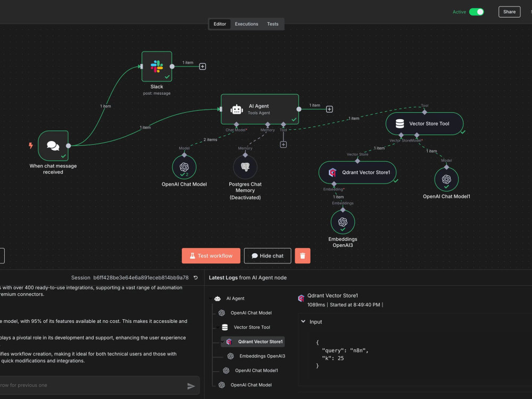Click the AI Agent Chat Model connector diamond

[237, 124]
